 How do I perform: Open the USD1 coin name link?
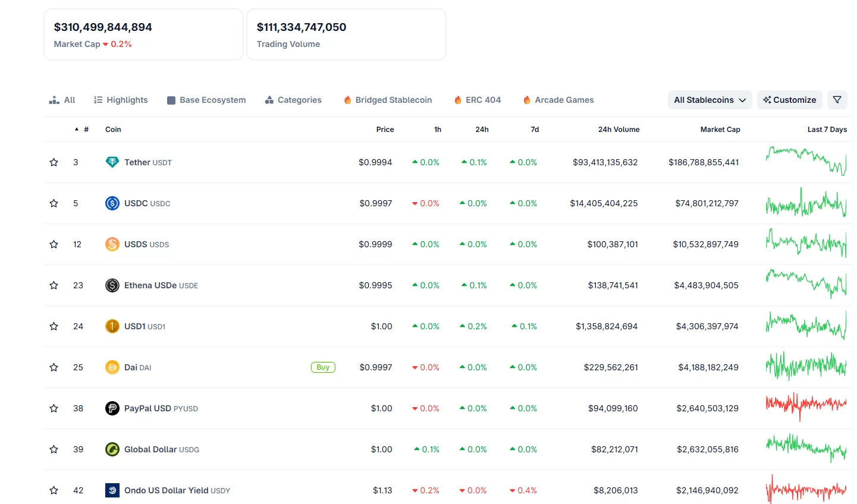coord(145,326)
